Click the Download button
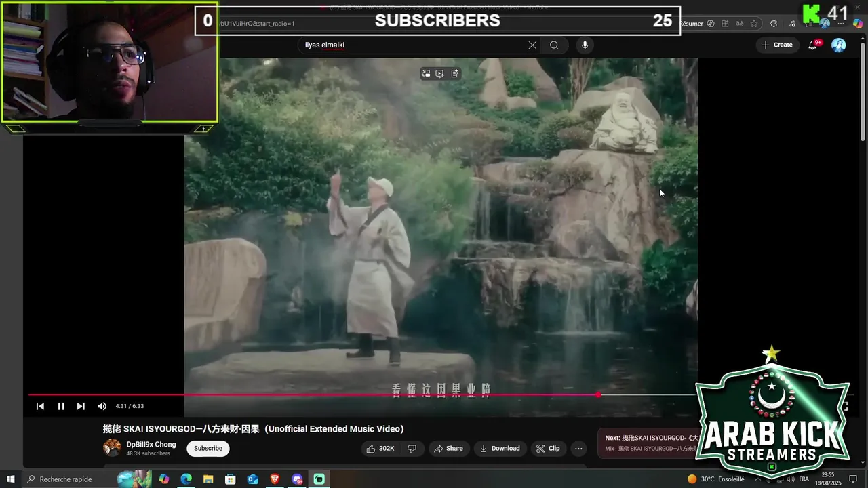Viewport: 868px width, 488px height. coord(500,448)
